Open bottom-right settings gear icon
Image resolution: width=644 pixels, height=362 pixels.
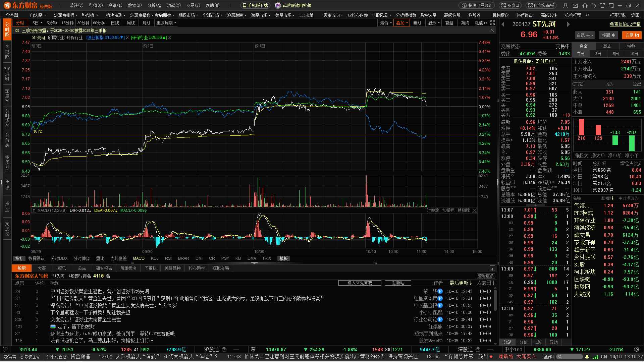[x=637, y=349]
